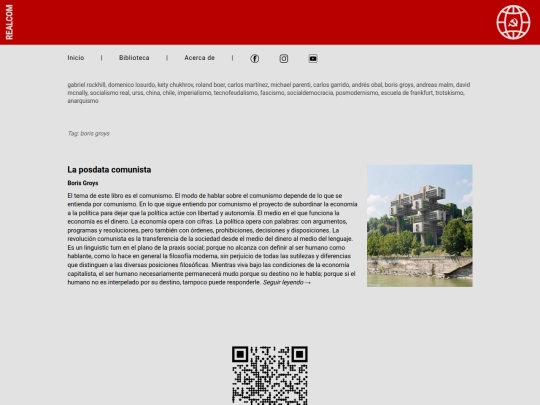
Task: Select the boris groys tag in list
Action: click(399, 85)
